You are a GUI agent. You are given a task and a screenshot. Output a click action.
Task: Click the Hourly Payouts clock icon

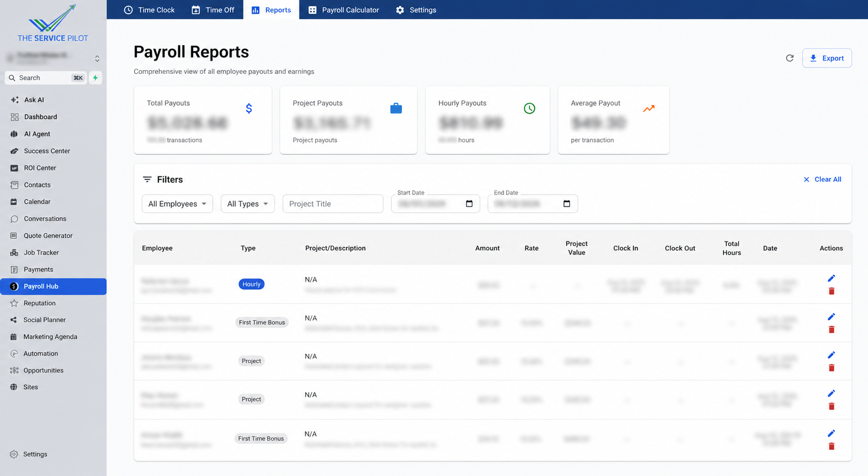click(x=530, y=108)
